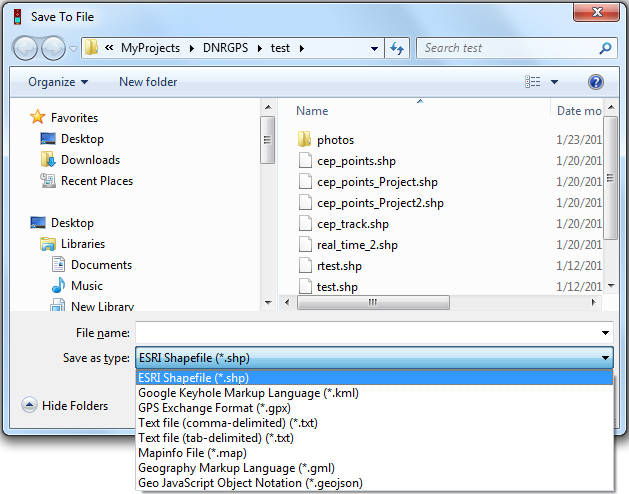Viewport: 629px width, 494px height.
Task: Select test.shp file
Action: pos(328,287)
